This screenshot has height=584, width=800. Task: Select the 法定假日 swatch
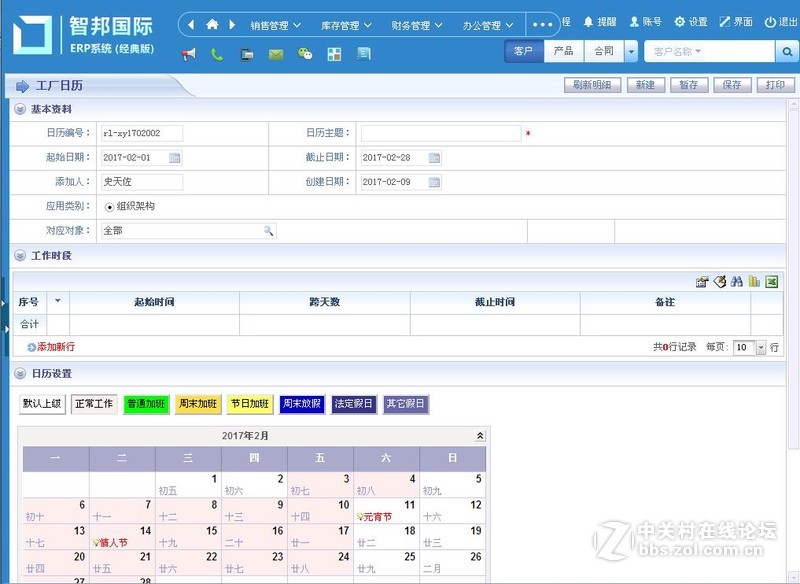tap(354, 404)
